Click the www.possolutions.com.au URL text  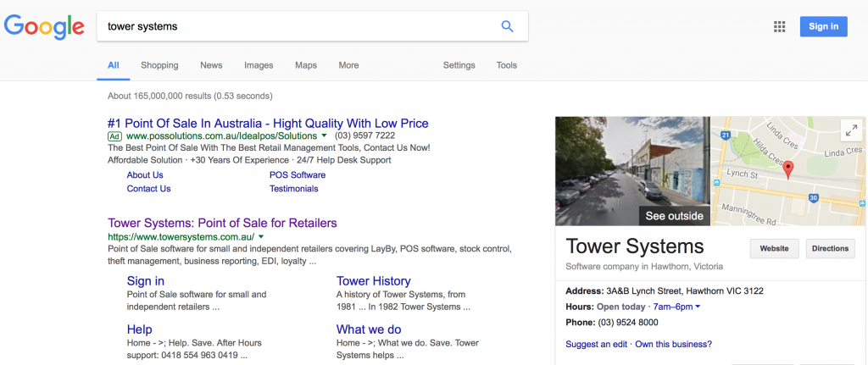(x=221, y=135)
